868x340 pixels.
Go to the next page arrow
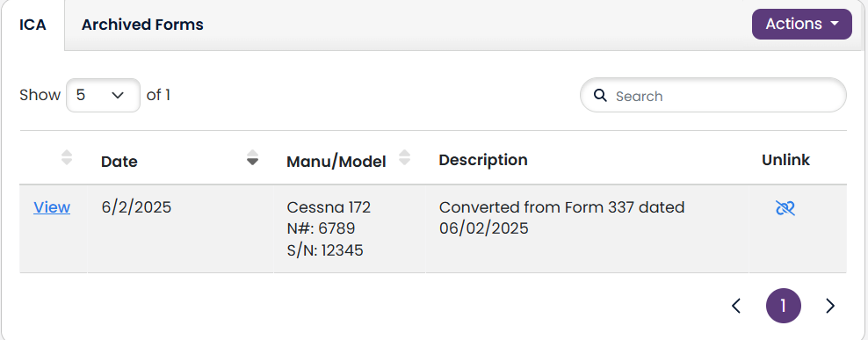(830, 306)
